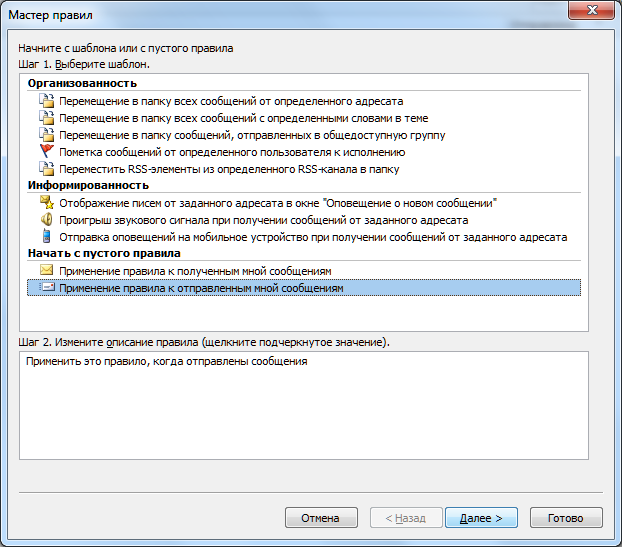Click the speaker icon for sound signal template
The height and width of the screenshot is (547, 622).
(46, 220)
